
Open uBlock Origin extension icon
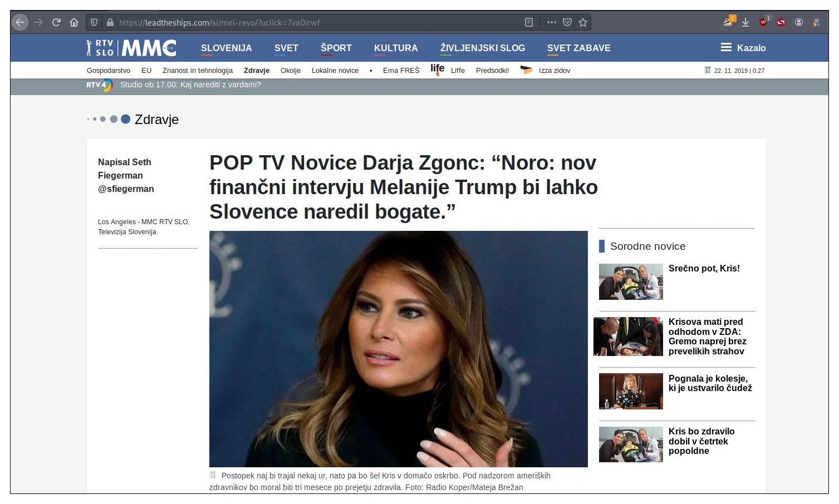(x=764, y=22)
